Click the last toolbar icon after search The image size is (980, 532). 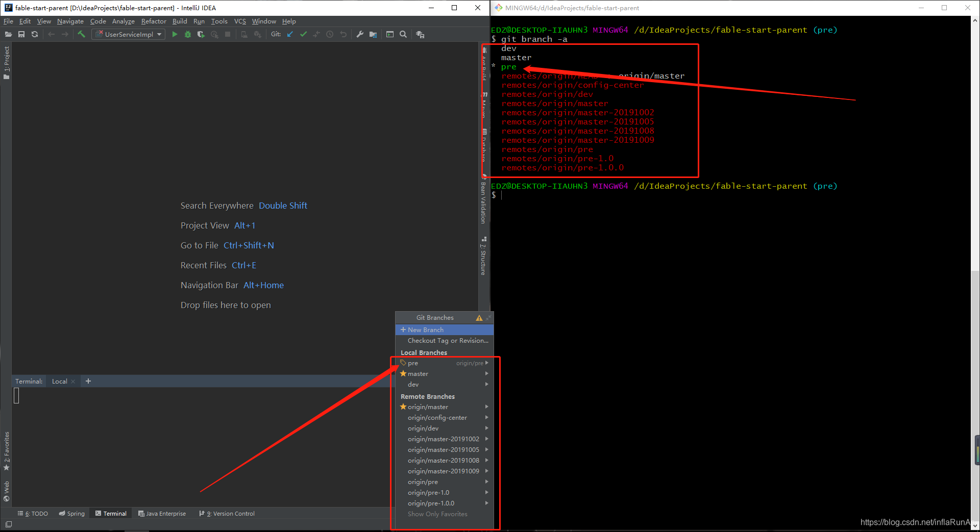click(x=420, y=34)
